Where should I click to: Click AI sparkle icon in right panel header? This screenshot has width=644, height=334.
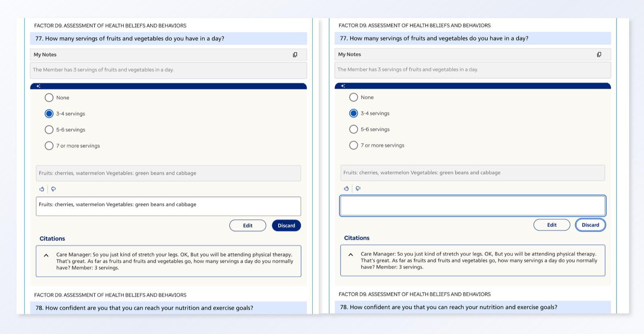[343, 86]
